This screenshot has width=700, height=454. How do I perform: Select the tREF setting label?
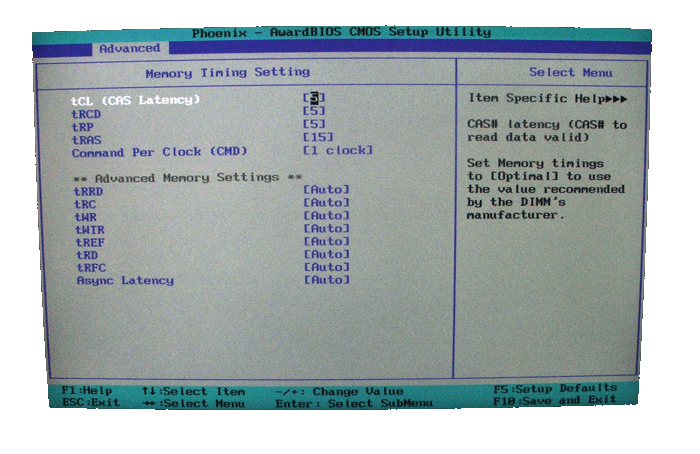[x=90, y=243]
